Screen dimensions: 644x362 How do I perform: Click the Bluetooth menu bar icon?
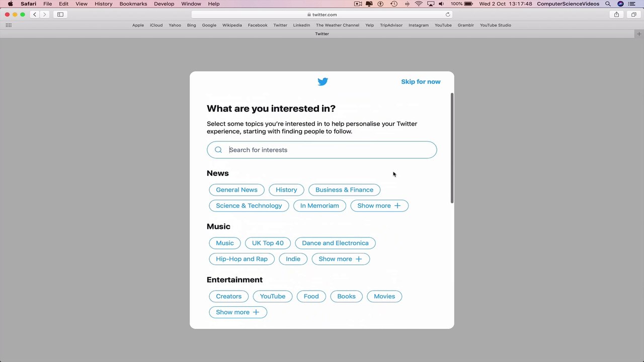(x=407, y=4)
